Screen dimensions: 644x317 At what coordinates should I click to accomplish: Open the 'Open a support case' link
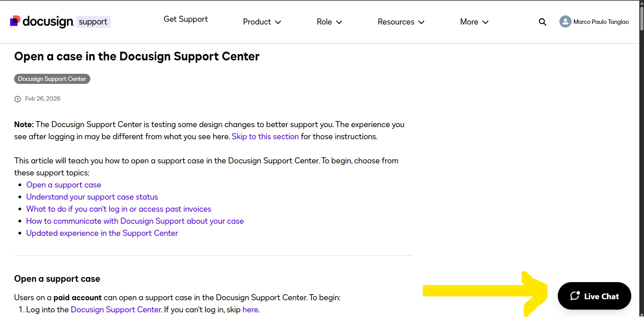64,185
